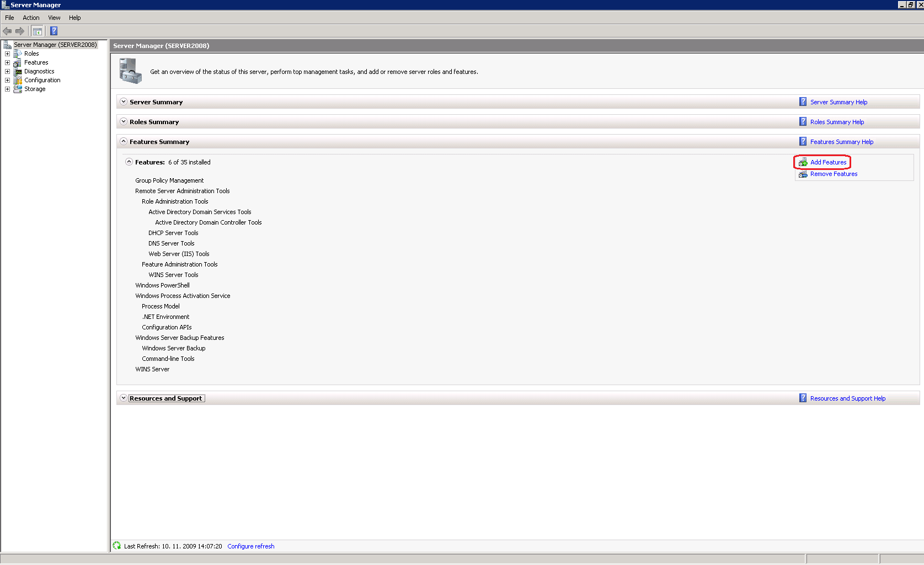Collapse the Features Summary section

coord(124,141)
